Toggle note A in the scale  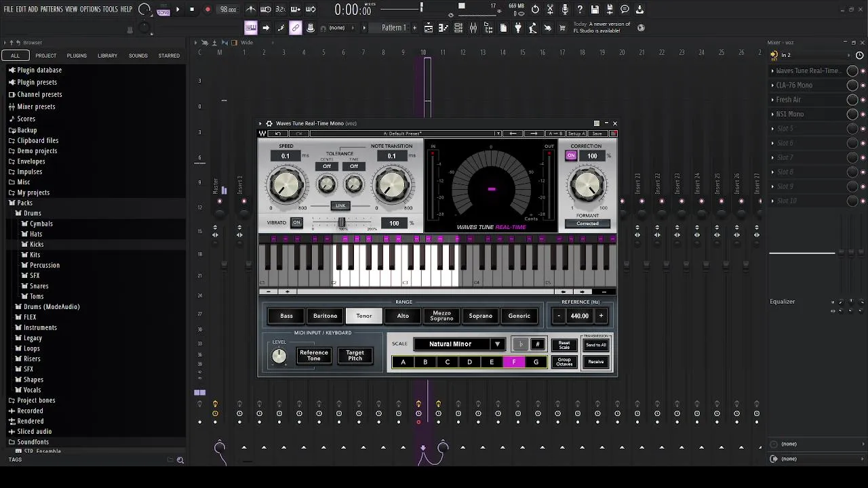(x=403, y=362)
